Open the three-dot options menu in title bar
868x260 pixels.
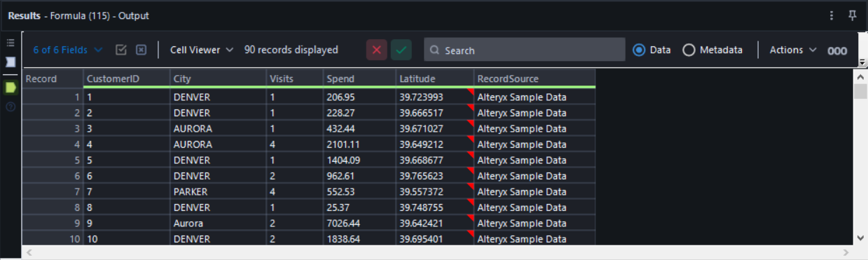pyautogui.click(x=832, y=15)
